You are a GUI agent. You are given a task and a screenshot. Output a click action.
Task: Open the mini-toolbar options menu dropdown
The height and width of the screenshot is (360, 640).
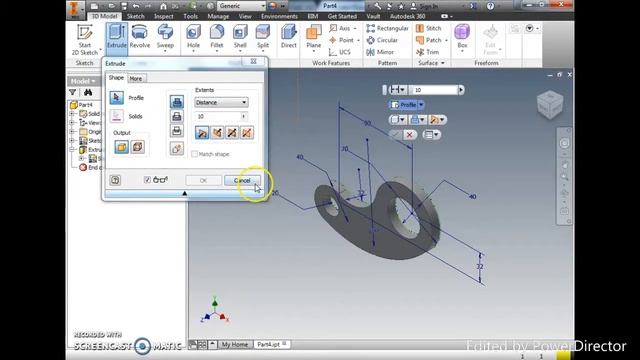pyautogui.click(x=431, y=134)
